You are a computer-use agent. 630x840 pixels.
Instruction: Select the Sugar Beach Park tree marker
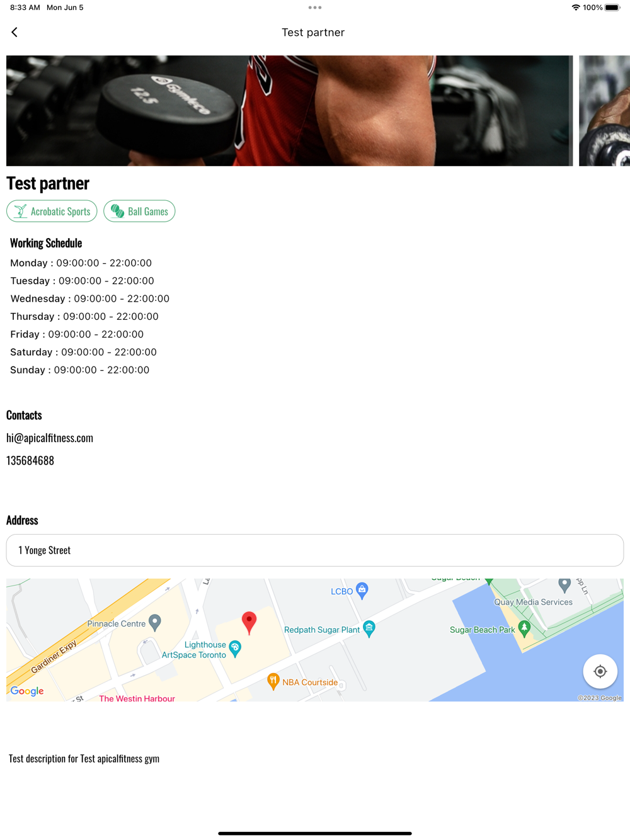524,629
